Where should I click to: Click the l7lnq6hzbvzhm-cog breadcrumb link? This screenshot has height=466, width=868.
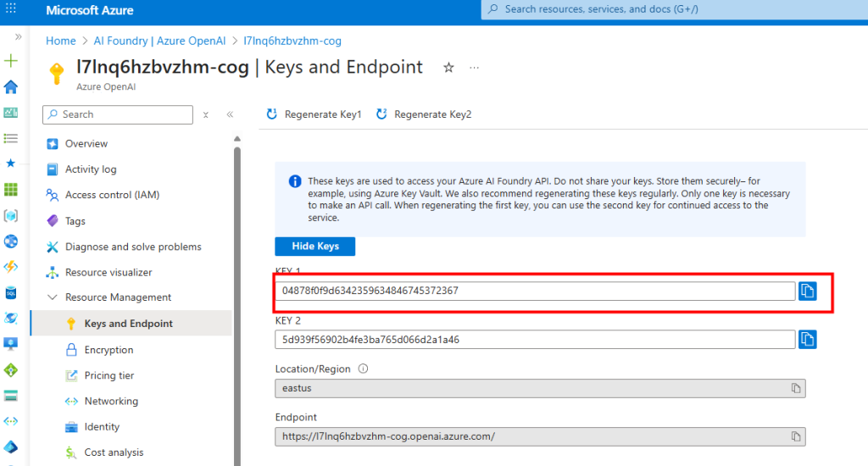pos(292,41)
